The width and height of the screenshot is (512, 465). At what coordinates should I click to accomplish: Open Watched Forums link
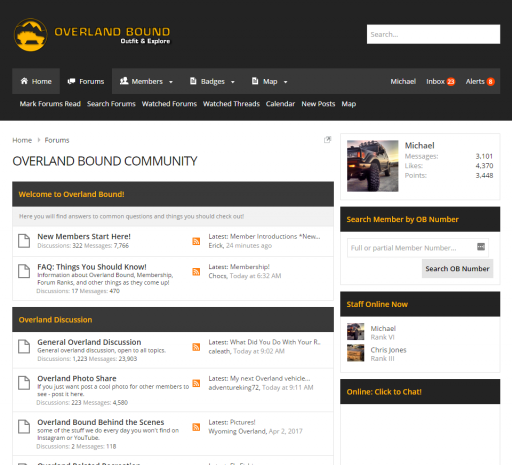[x=169, y=104]
